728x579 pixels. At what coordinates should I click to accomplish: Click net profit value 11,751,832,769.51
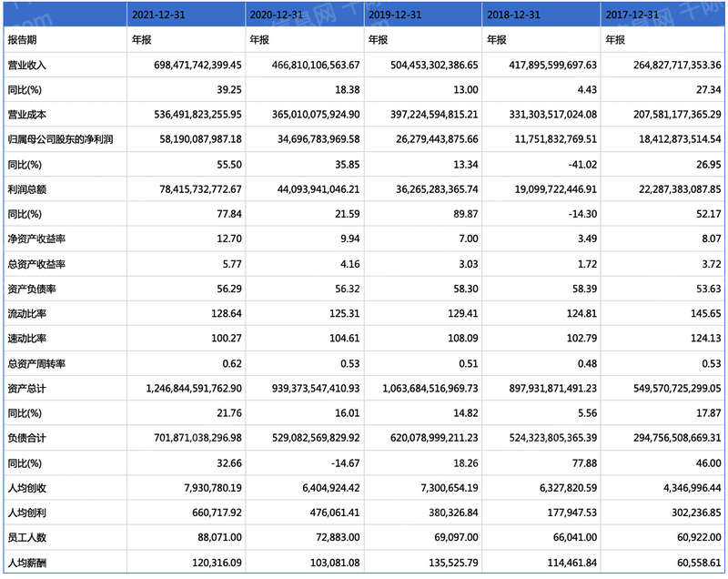tap(556, 139)
